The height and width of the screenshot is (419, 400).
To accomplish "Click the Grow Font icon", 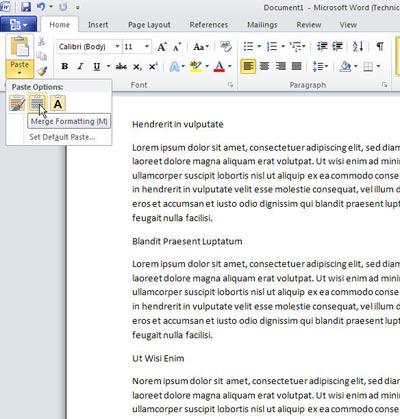I will pos(162,47).
